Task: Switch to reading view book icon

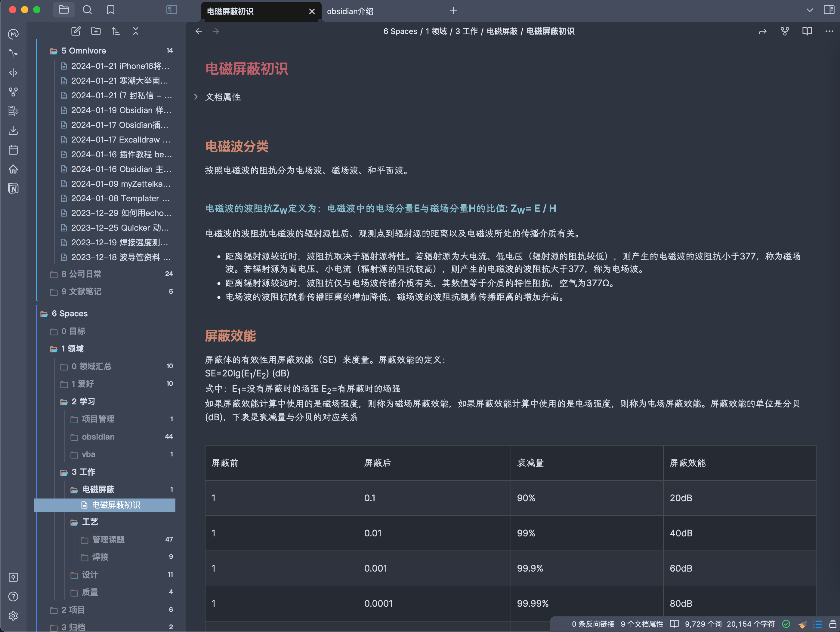Action: [x=807, y=32]
